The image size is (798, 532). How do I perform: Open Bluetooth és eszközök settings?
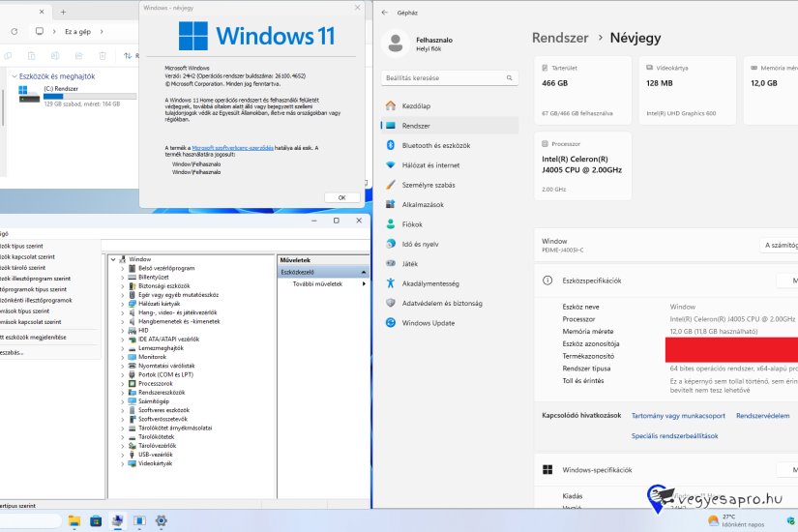[x=428, y=145]
